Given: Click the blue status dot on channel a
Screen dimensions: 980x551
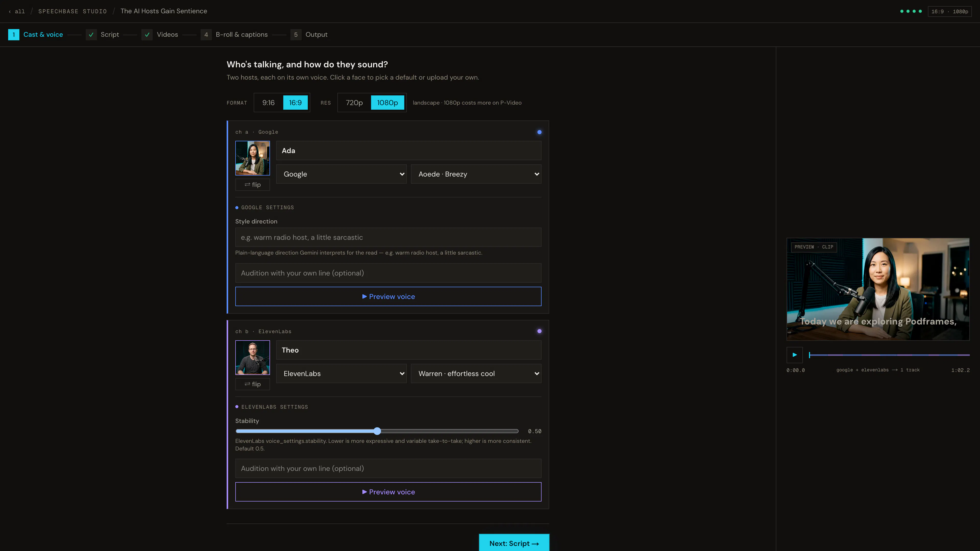Looking at the screenshot, I should (x=540, y=132).
